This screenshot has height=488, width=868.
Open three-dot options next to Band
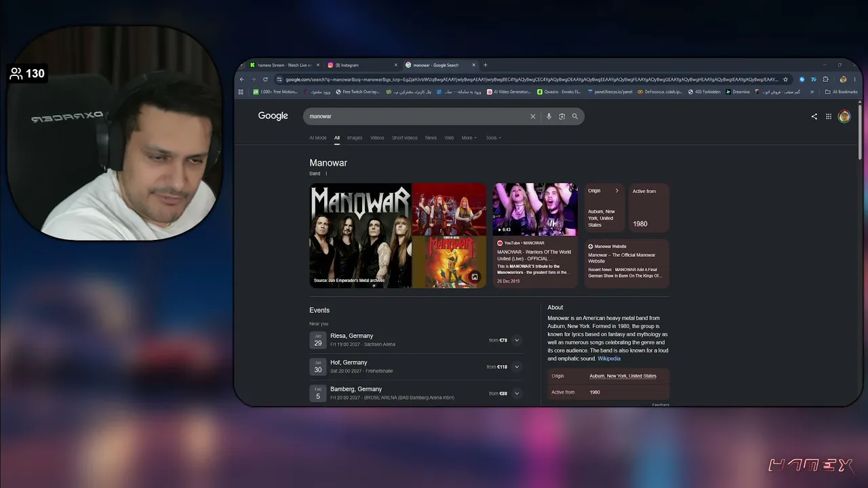click(326, 174)
